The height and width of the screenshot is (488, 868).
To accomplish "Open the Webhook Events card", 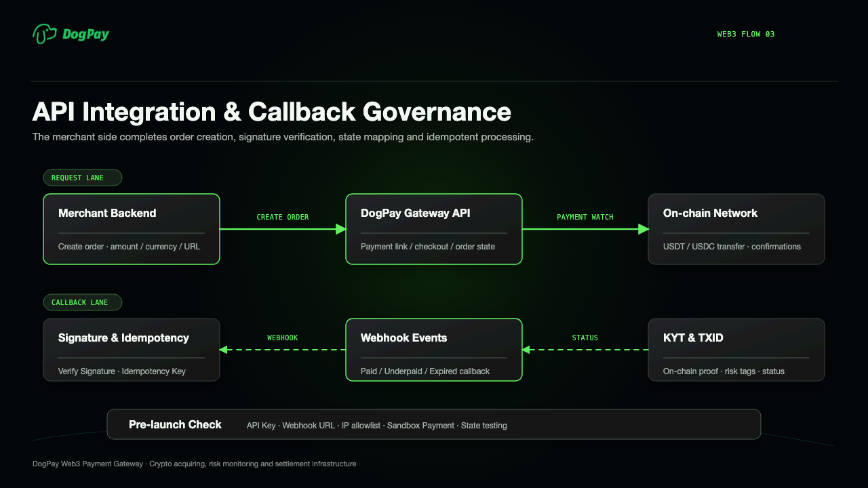I will point(434,350).
